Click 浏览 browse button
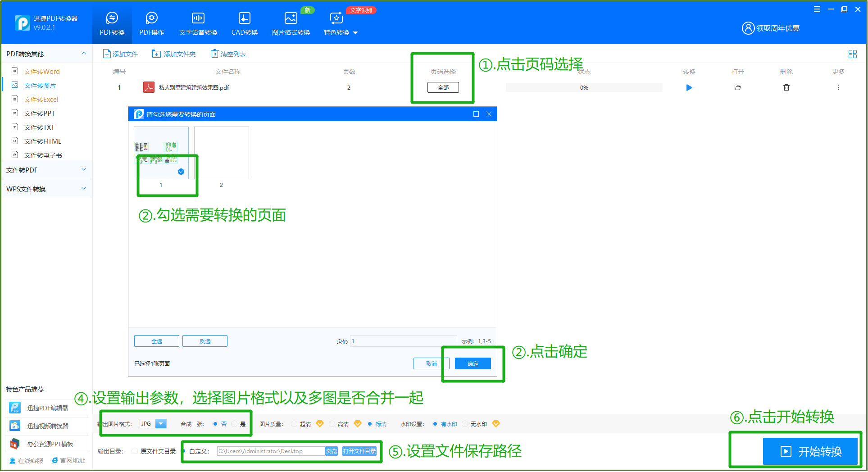This screenshot has height=472, width=868. (x=332, y=451)
